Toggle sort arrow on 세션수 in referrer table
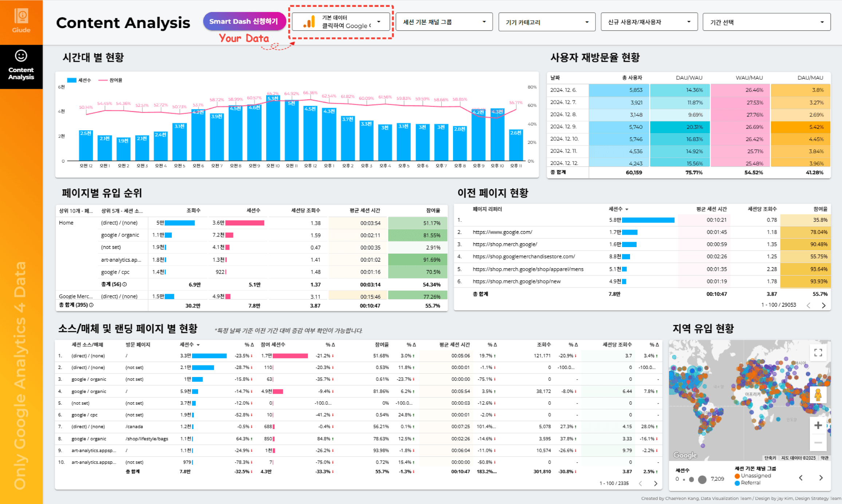 [x=627, y=209]
